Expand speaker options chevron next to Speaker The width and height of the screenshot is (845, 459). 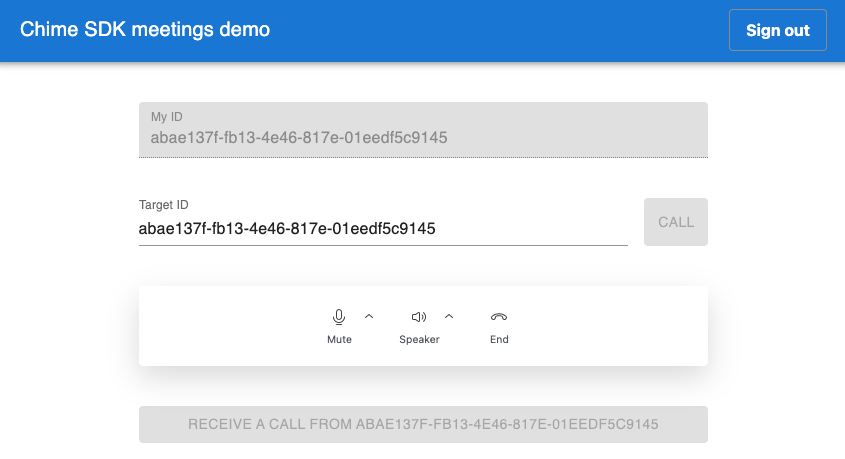[x=449, y=316]
